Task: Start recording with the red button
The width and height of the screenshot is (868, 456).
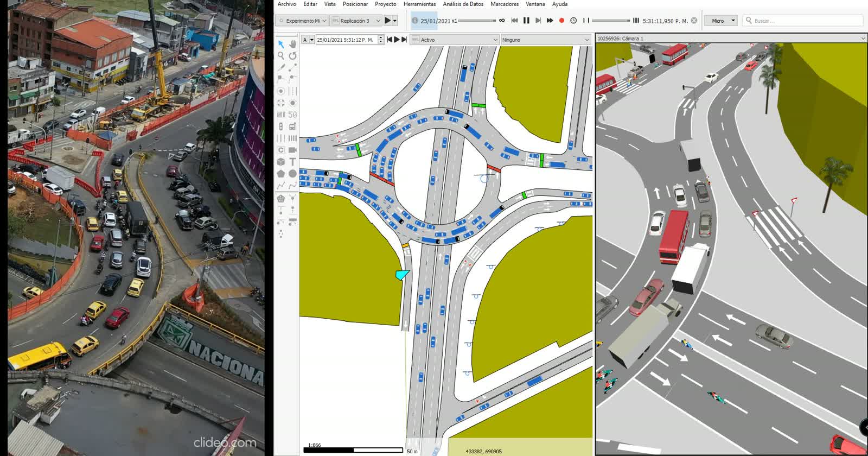Action: tap(561, 21)
